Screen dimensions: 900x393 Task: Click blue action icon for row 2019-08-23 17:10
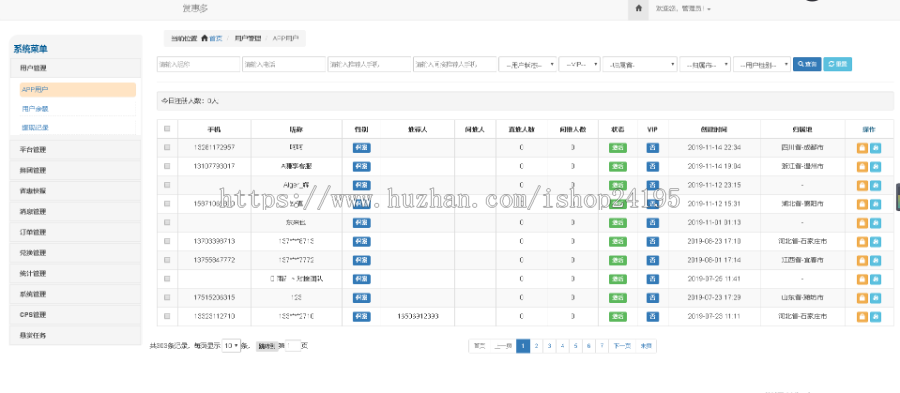point(875,242)
